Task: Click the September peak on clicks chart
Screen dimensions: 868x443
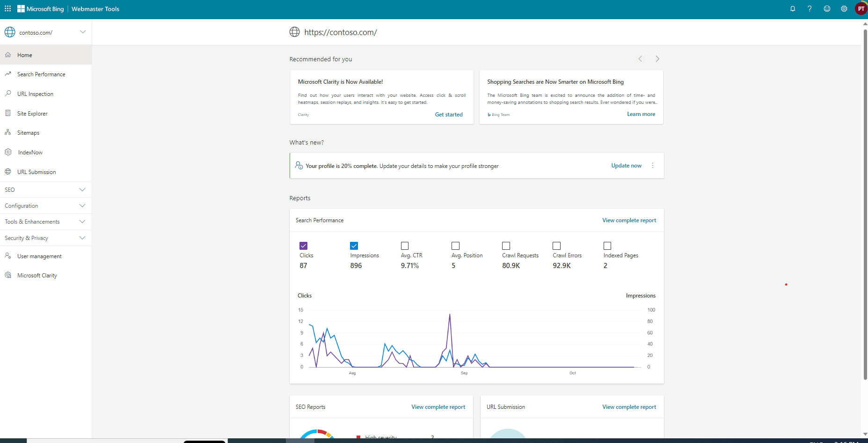Action: point(450,315)
